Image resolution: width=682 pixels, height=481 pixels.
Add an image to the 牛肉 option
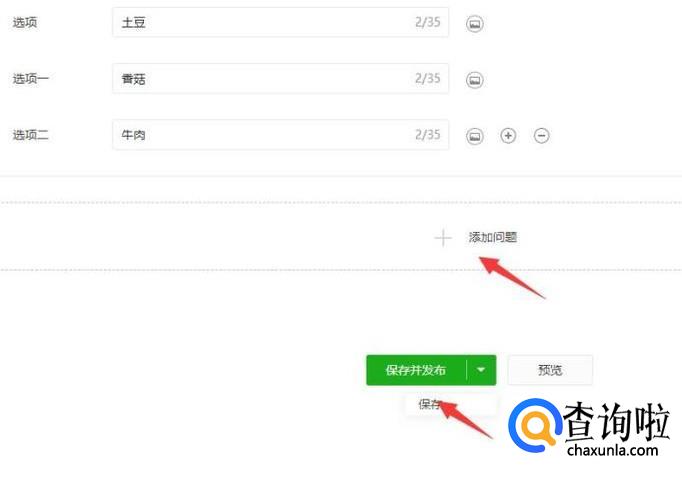(475, 136)
